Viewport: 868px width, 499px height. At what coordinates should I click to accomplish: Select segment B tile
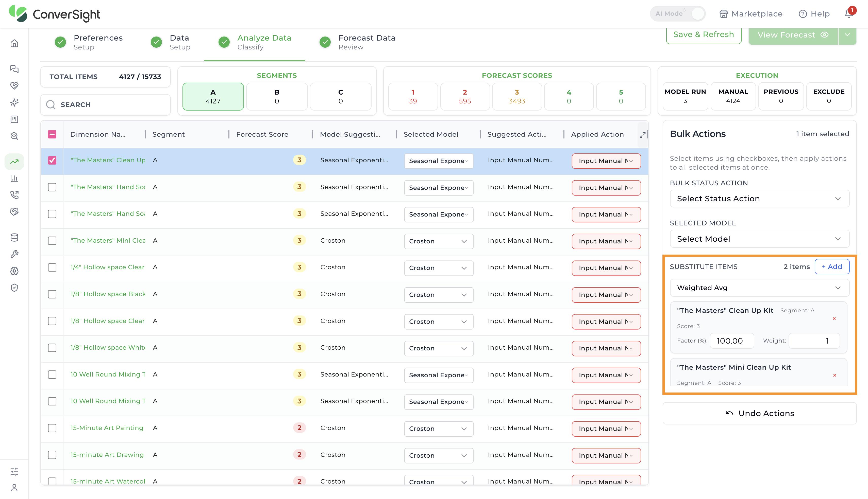(277, 97)
